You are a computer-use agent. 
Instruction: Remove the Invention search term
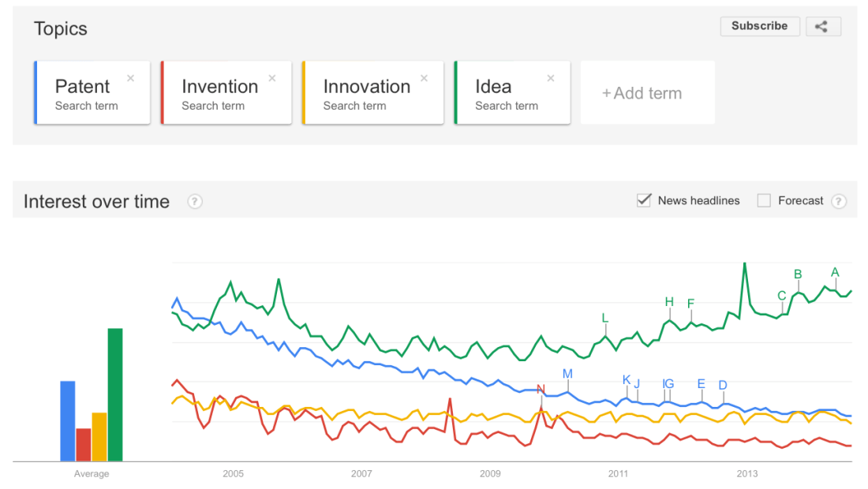point(272,78)
